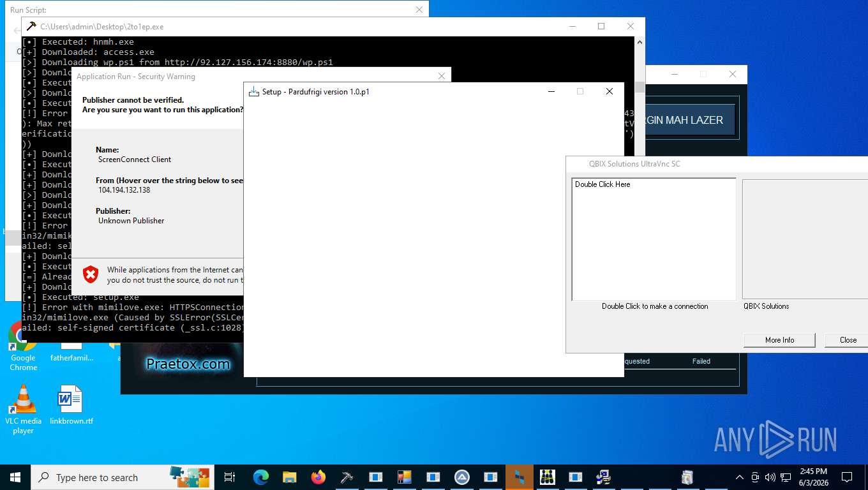Image resolution: width=868 pixels, height=490 pixels.
Task: Click the Setup Pardufrigi title bar icon
Action: click(253, 91)
